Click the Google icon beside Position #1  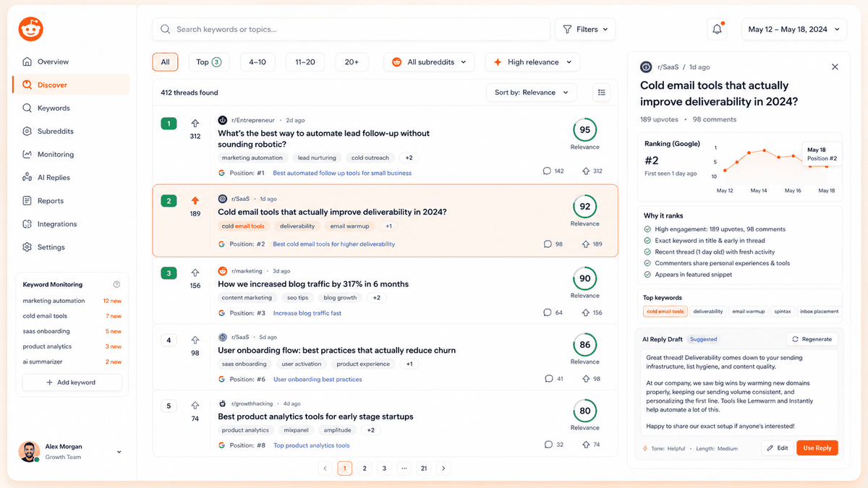coord(222,173)
